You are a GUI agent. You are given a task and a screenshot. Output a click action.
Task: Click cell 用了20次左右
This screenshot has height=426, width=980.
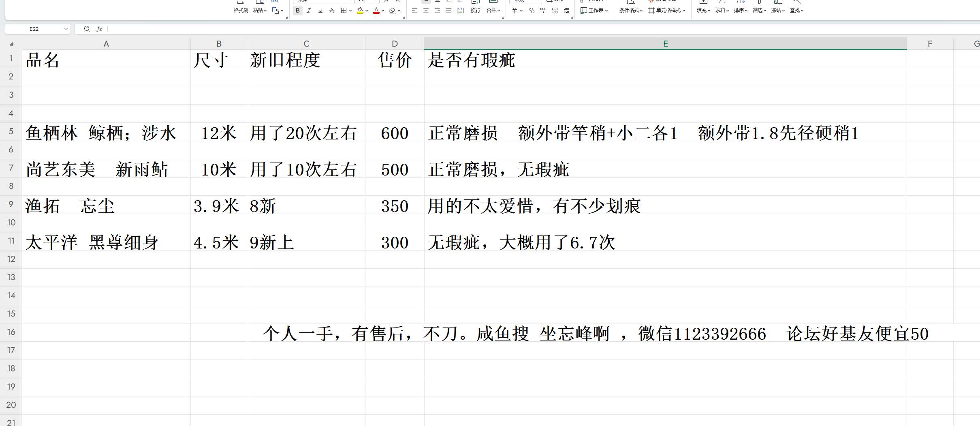click(306, 132)
